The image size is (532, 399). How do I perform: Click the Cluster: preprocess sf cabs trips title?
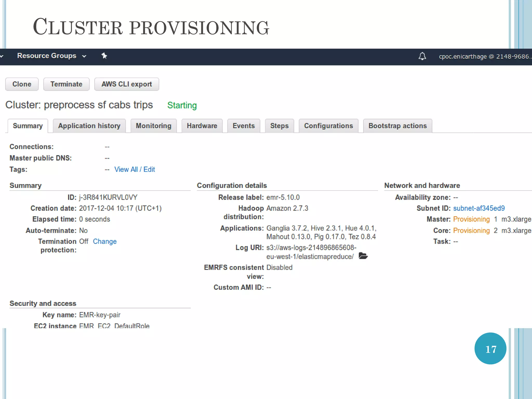[79, 105]
